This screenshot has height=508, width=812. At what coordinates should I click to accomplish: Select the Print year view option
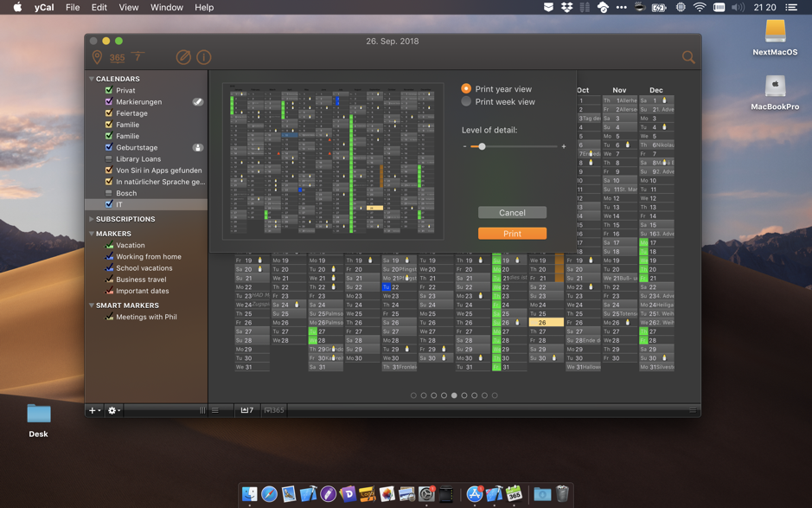pos(465,88)
